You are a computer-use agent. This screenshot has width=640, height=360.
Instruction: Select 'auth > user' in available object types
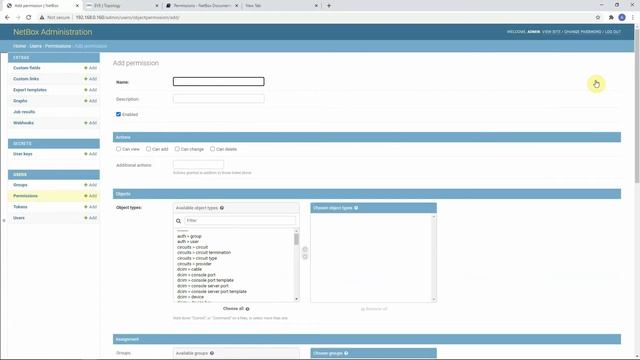click(188, 242)
